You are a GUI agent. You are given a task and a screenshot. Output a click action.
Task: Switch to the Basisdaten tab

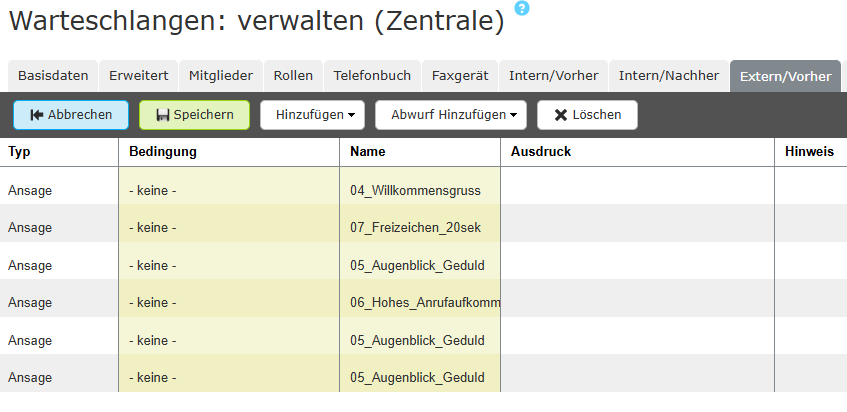click(53, 76)
